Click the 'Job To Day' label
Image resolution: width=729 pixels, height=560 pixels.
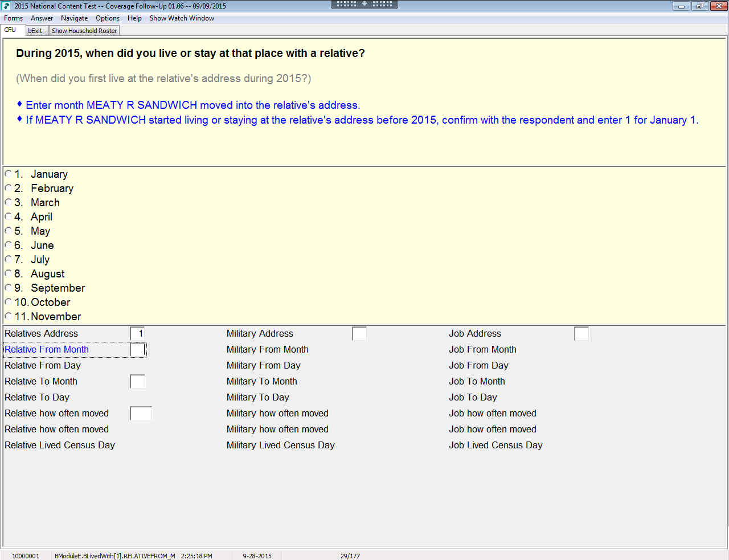[473, 398]
